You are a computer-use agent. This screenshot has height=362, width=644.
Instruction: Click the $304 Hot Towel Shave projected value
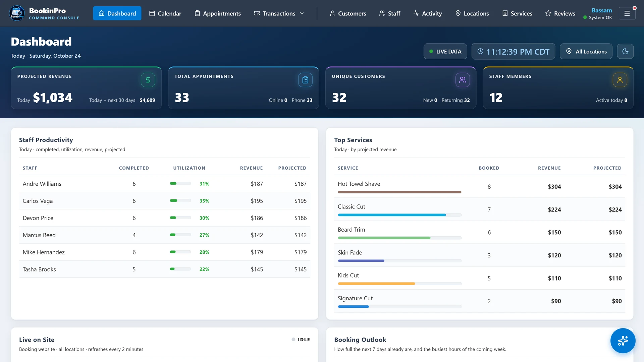point(615,187)
